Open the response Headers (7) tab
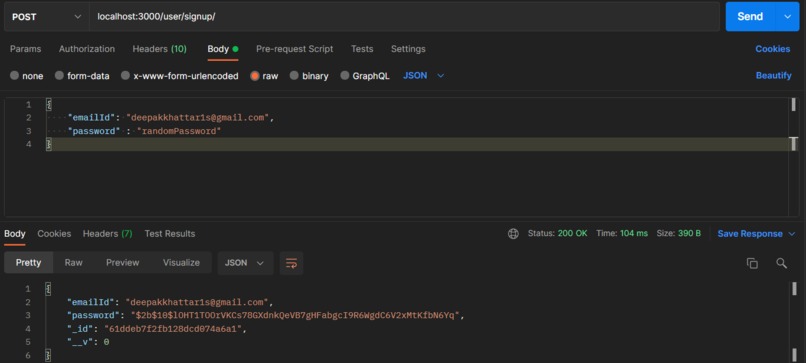This screenshot has width=806, height=363. point(107,233)
